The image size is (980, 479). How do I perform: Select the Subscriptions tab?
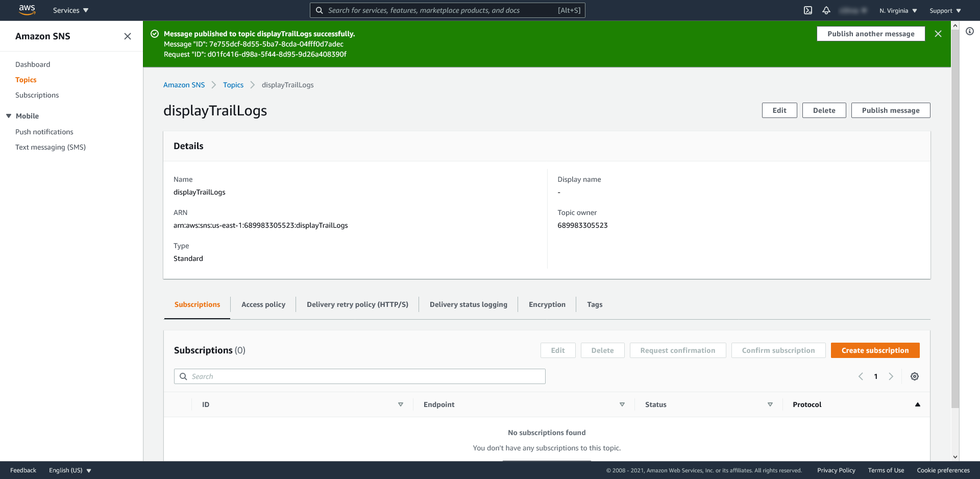pos(197,304)
